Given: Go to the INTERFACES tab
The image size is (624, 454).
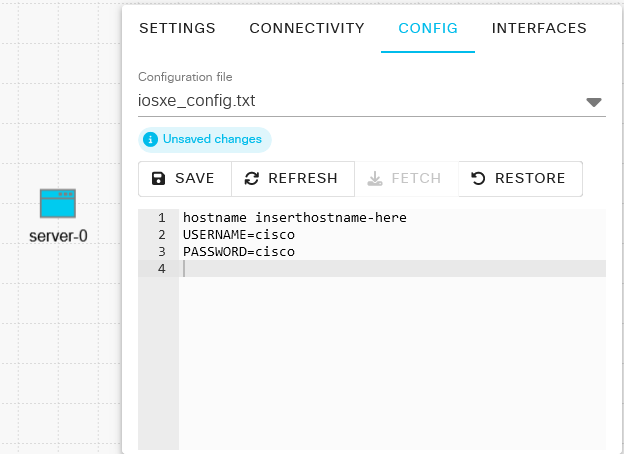Looking at the screenshot, I should click(x=539, y=28).
